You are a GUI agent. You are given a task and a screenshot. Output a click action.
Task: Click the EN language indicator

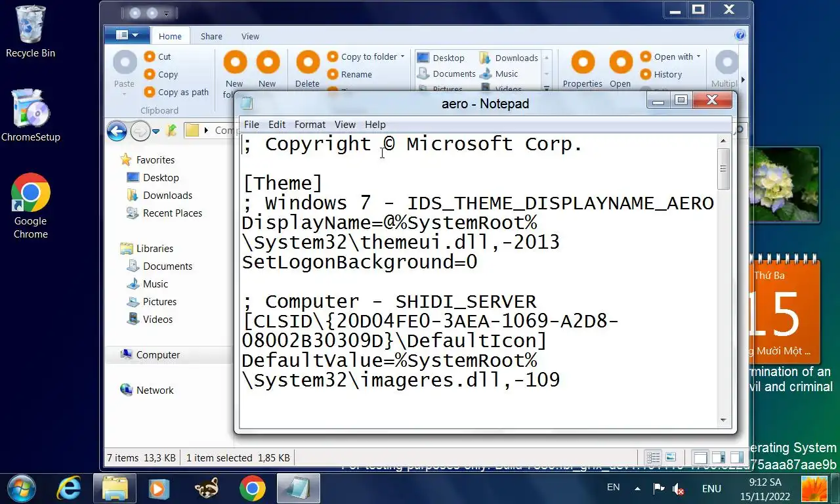(613, 487)
